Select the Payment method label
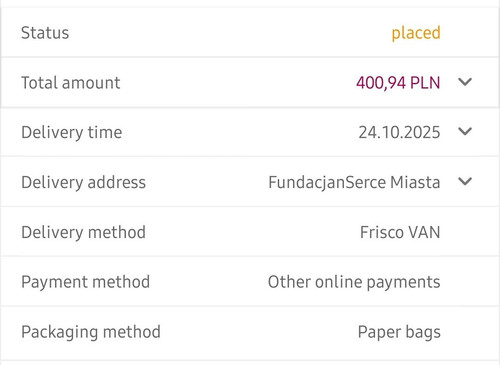This screenshot has width=500, height=365. (x=85, y=282)
